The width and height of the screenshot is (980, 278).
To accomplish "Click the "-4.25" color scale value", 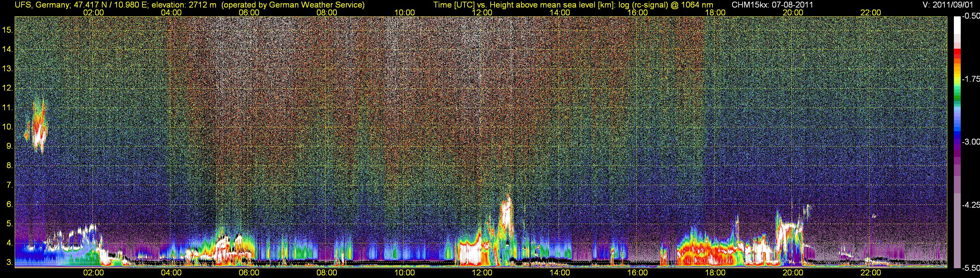I will click(x=971, y=205).
